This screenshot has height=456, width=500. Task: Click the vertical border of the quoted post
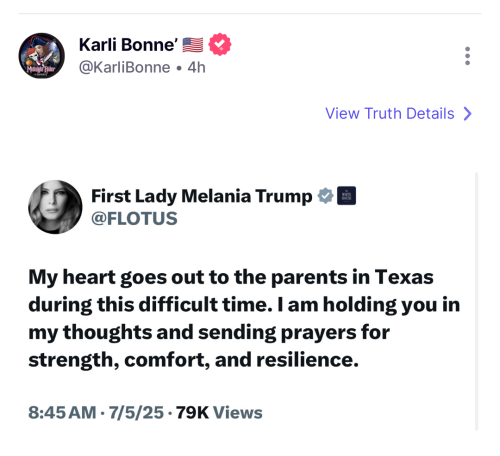click(x=476, y=301)
